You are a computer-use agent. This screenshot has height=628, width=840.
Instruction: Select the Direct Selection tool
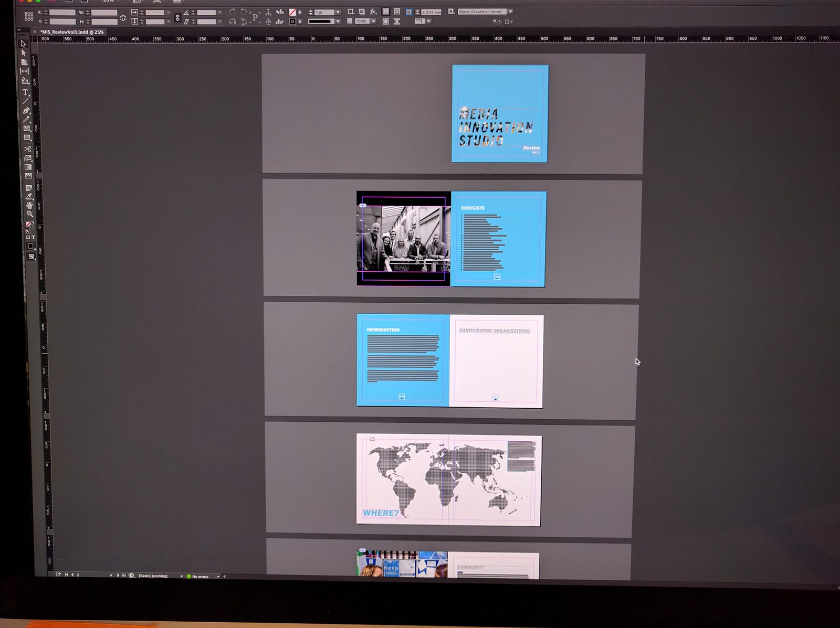[23, 53]
